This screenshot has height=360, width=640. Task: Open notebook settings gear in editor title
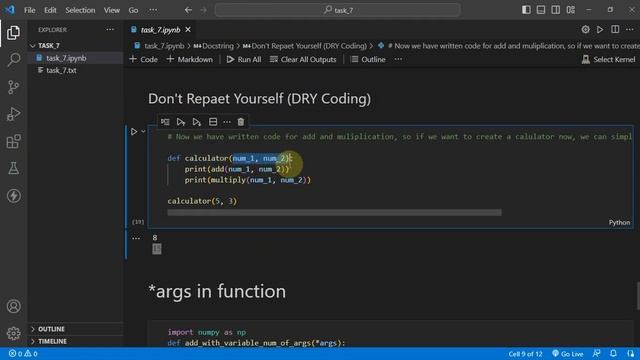coord(585,29)
